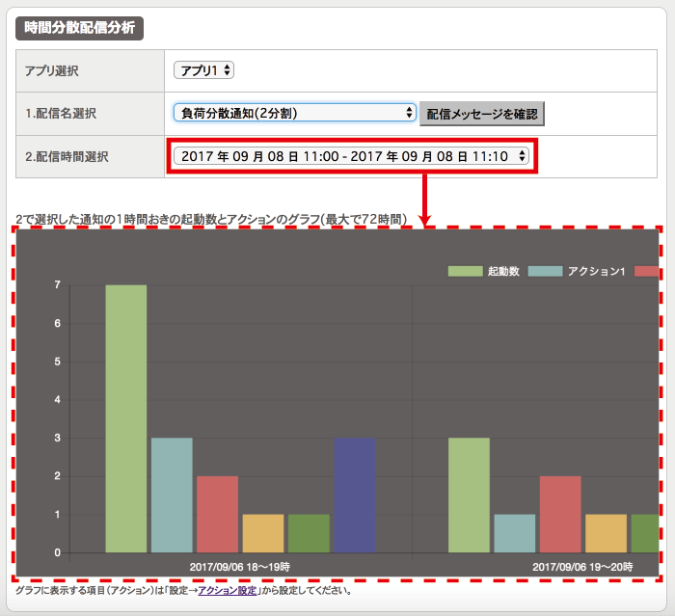Screen dimensions: 675x616
Task: Click the 18〜19時 teal bar at 3
Action: pos(172,495)
